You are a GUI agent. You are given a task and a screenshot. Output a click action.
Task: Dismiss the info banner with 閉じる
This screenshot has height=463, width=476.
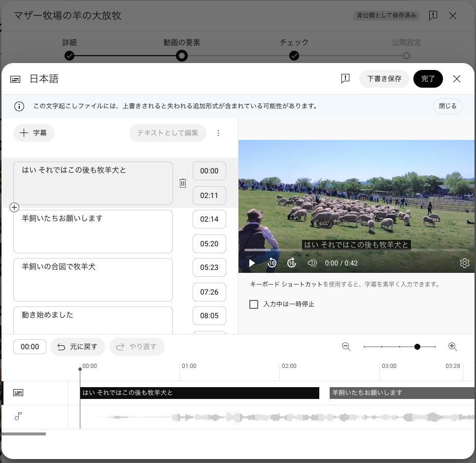point(447,106)
